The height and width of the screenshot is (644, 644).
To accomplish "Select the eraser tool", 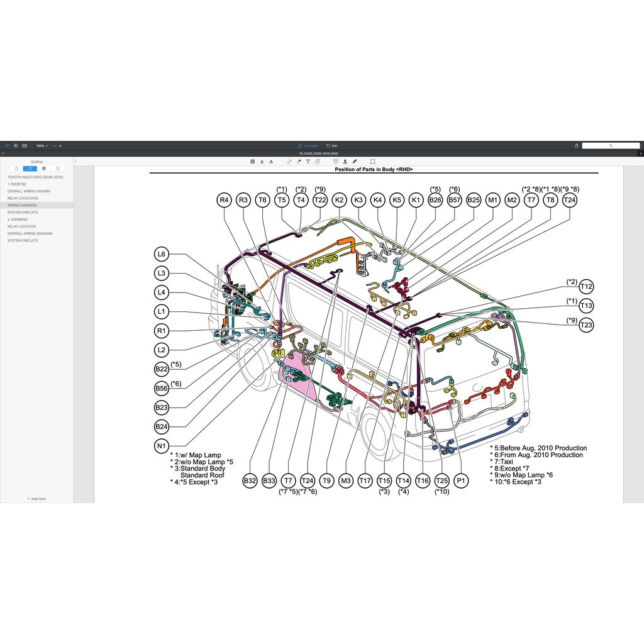I will [299, 162].
